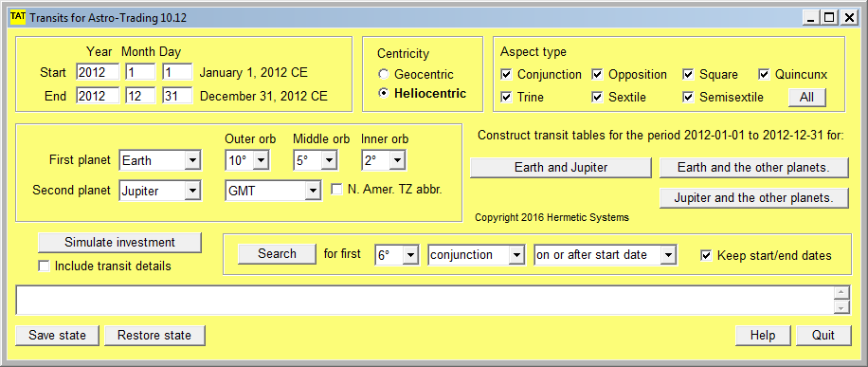This screenshot has height=367, width=868.
Task: Click 'Jupiter and the other planets' button
Action: click(754, 198)
